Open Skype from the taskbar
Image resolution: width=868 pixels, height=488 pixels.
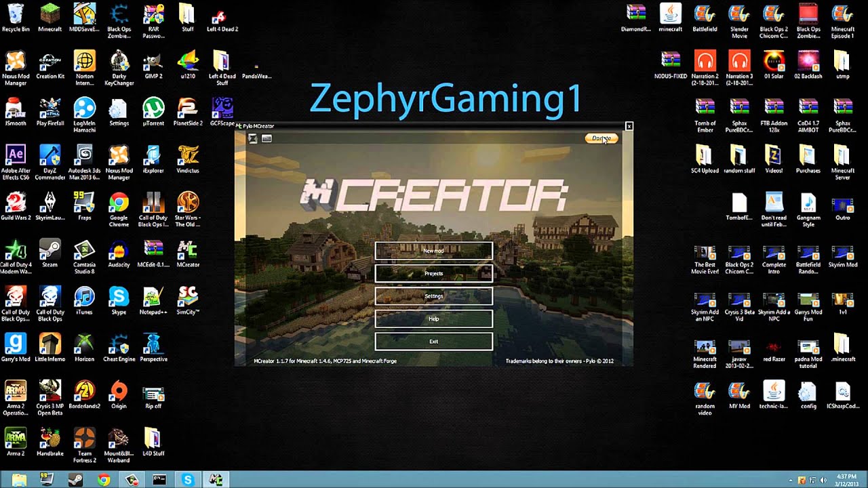pos(187,480)
